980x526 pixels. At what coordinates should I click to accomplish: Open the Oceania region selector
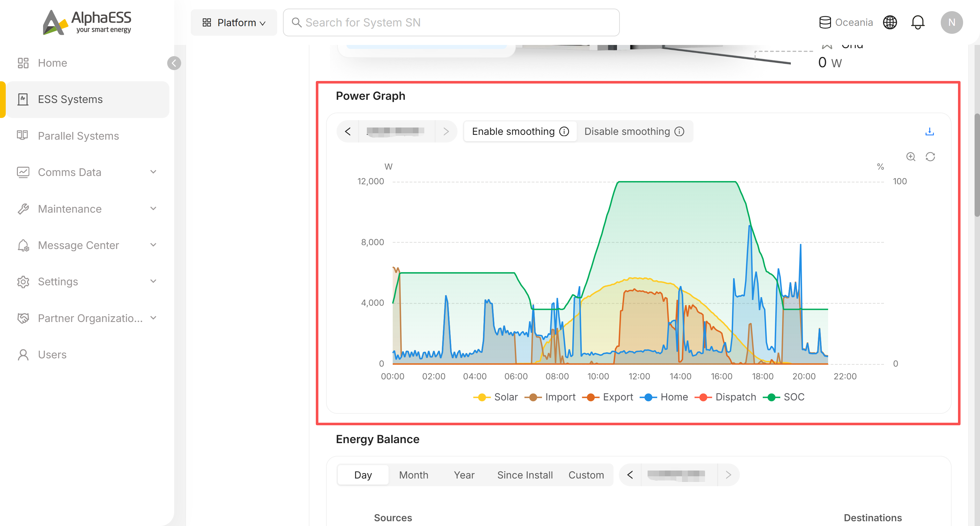pyautogui.click(x=845, y=22)
